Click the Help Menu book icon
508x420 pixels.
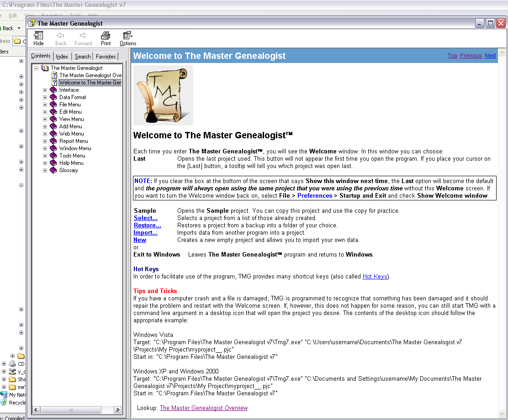[x=53, y=163]
